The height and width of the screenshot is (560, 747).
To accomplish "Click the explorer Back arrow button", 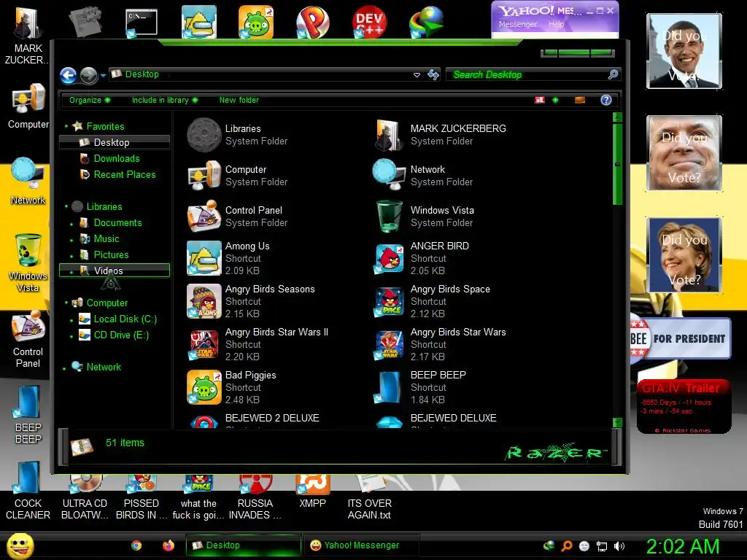I will coord(68,75).
